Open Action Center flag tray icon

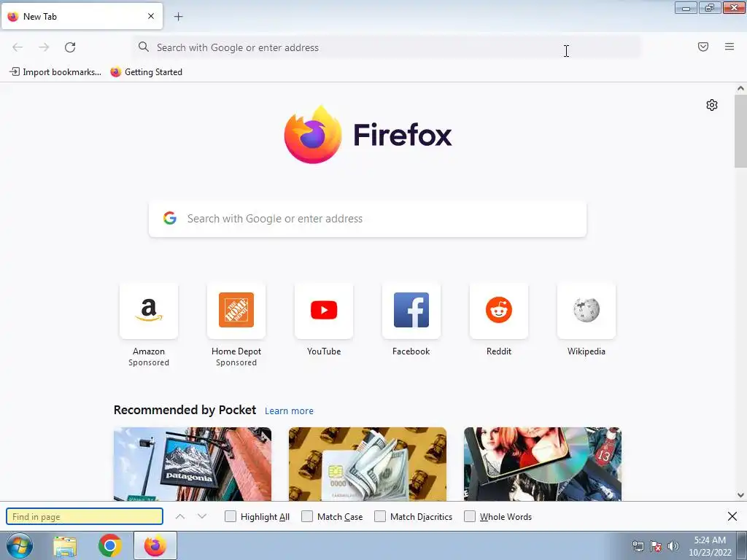point(656,546)
